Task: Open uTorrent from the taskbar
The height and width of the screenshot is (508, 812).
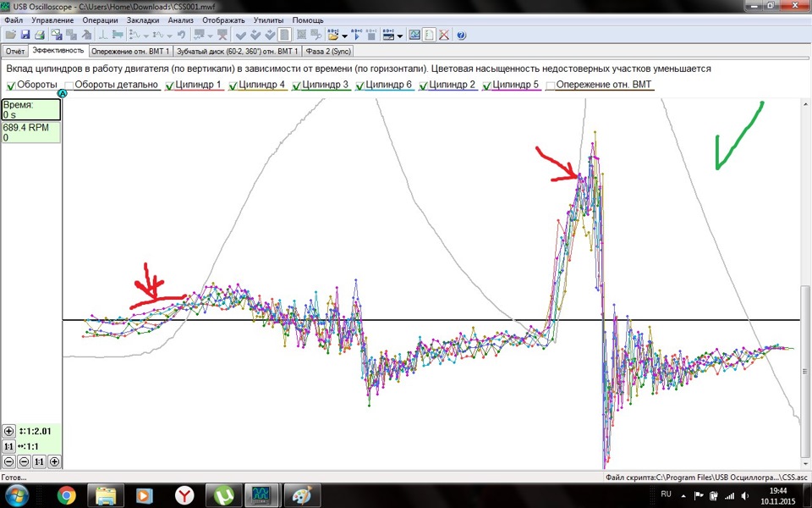Action: pos(225,494)
